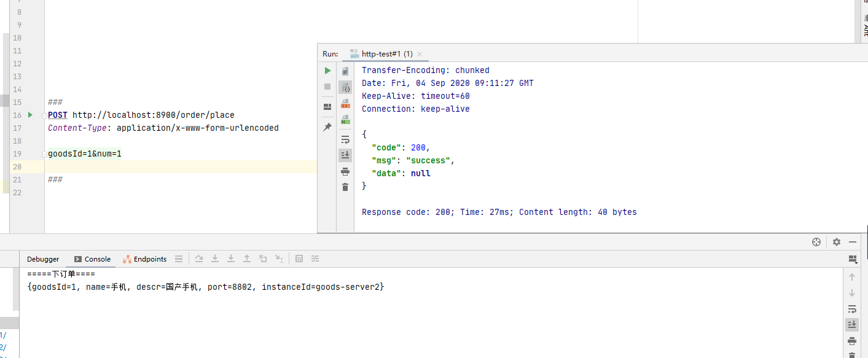Image resolution: width=868 pixels, height=358 pixels.
Task: Print the HTTP response output
Action: [x=345, y=171]
